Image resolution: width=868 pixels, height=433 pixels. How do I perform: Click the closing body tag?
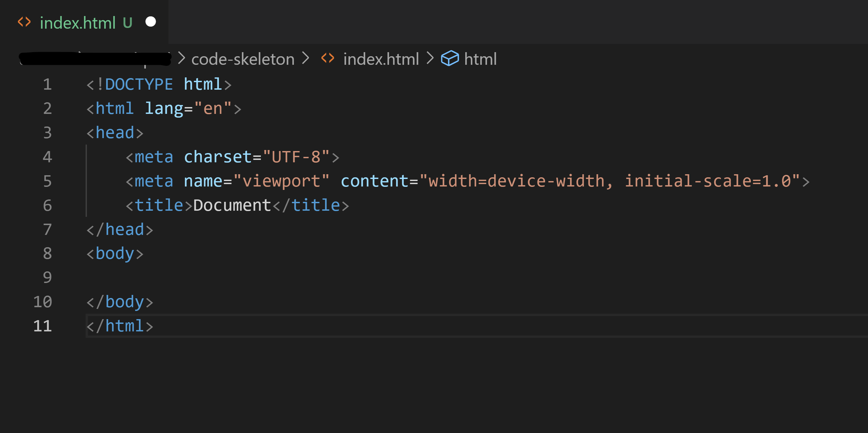[x=120, y=302]
